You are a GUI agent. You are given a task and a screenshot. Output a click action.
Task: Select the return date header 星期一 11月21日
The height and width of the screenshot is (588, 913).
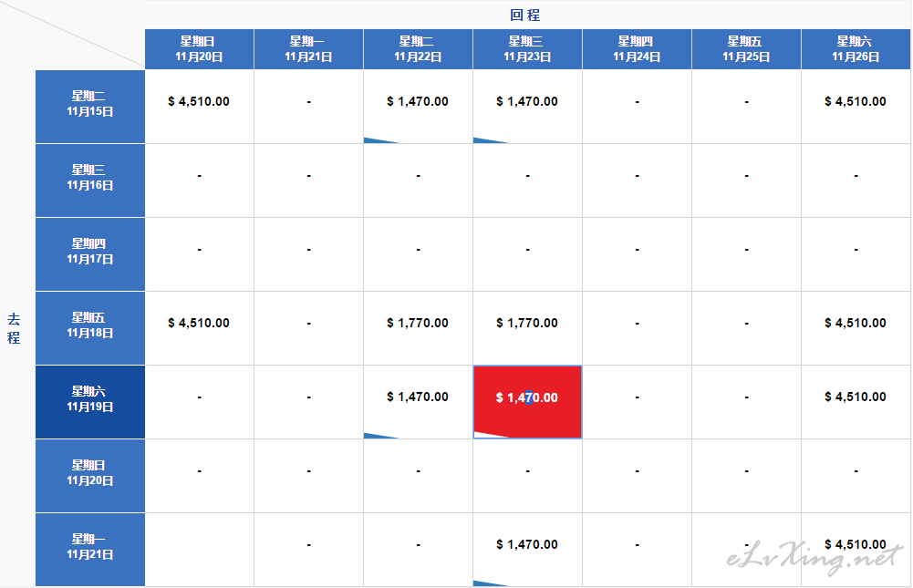[308, 49]
